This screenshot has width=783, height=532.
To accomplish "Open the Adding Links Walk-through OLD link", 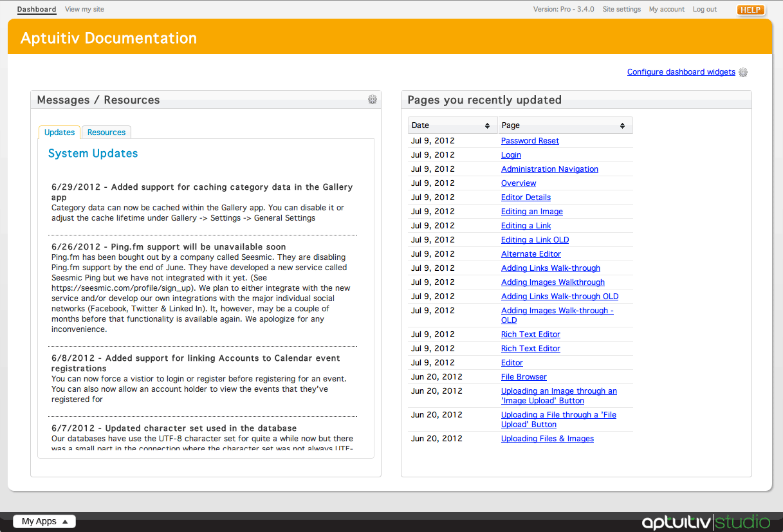I will click(x=560, y=297).
